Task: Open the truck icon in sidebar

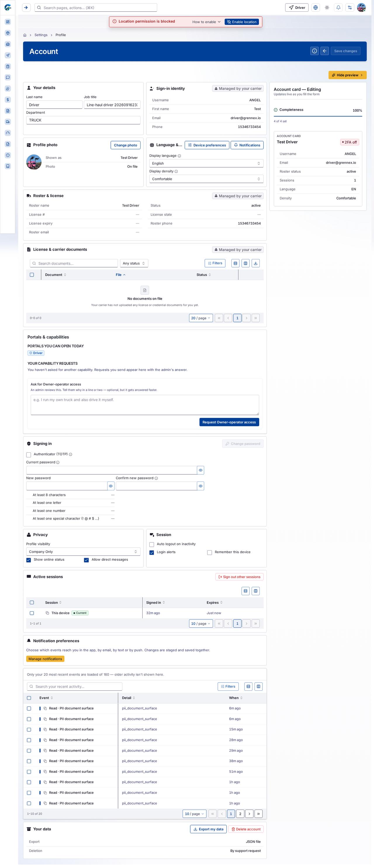Action: [x=8, y=121]
